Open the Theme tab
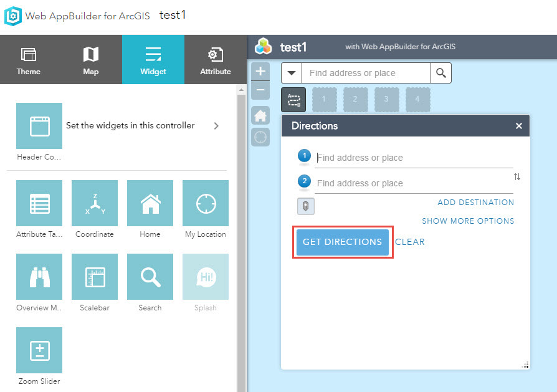Viewport: 557px width, 392px height. pos(29,60)
